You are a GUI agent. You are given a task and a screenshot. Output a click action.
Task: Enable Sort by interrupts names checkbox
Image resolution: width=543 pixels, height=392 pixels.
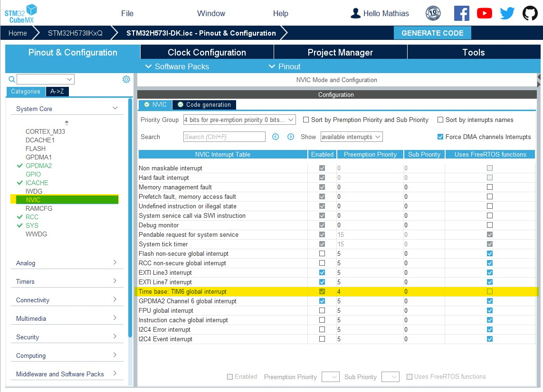[440, 120]
